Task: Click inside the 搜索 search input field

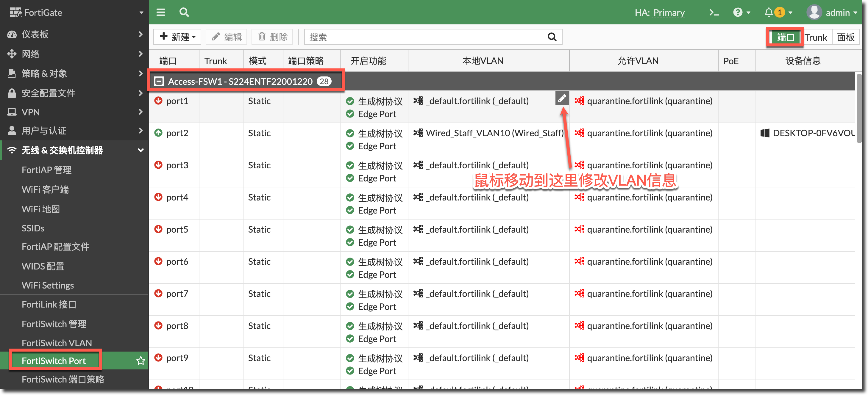Action: (x=423, y=37)
